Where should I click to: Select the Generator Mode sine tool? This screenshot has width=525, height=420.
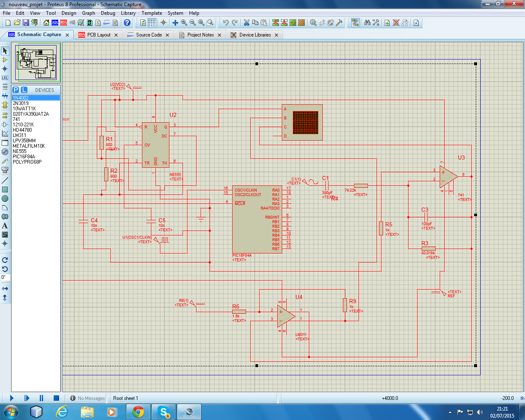(5, 152)
